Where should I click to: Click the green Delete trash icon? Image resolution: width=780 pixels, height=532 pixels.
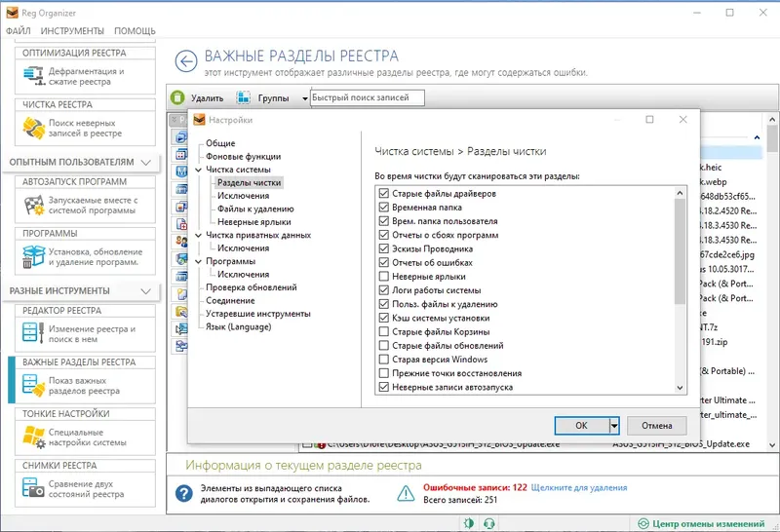coord(177,97)
